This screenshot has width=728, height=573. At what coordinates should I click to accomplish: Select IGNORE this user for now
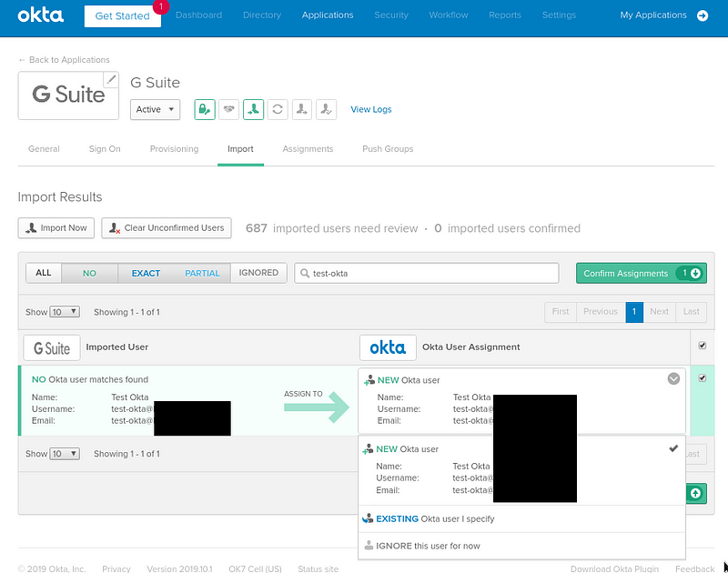[x=521, y=546]
